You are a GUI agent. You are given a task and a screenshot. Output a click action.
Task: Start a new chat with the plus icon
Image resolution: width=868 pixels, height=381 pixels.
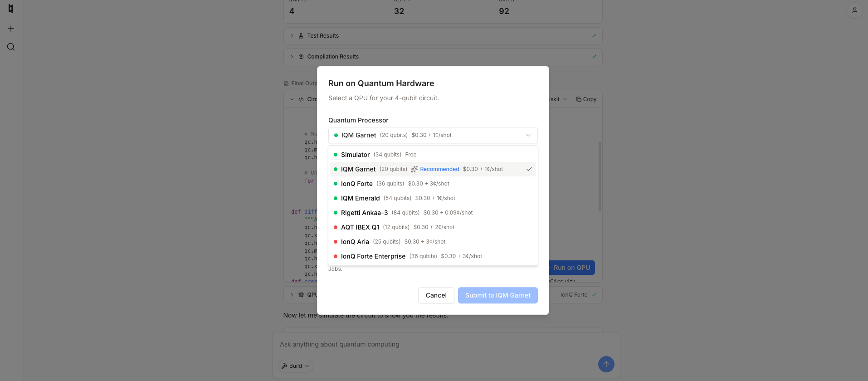[11, 29]
